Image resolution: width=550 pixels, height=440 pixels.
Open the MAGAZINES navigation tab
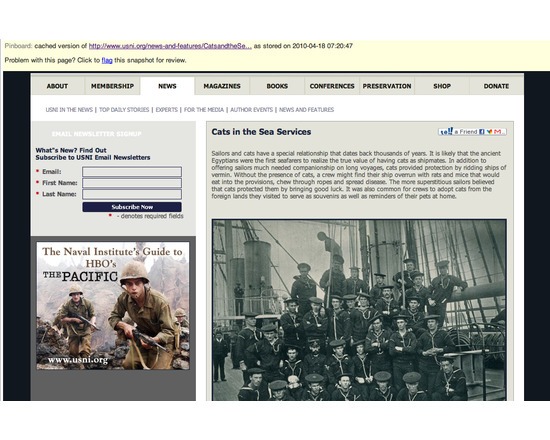tap(222, 86)
